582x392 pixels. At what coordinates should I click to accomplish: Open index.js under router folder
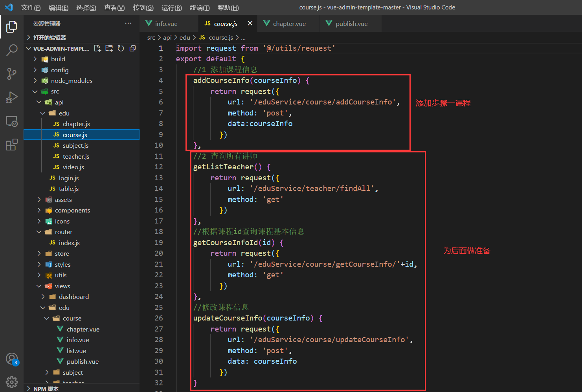(81, 243)
